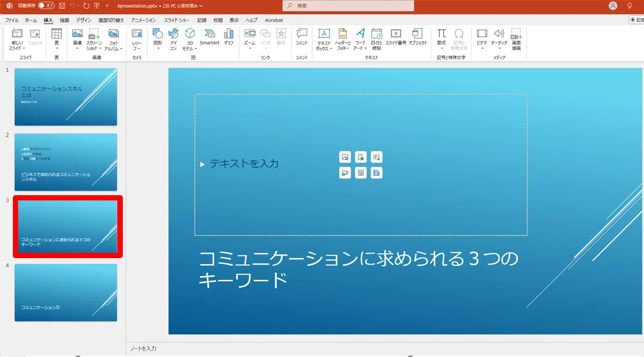Click ノートを入力 notes field
This screenshot has height=357, width=644.
143,349
